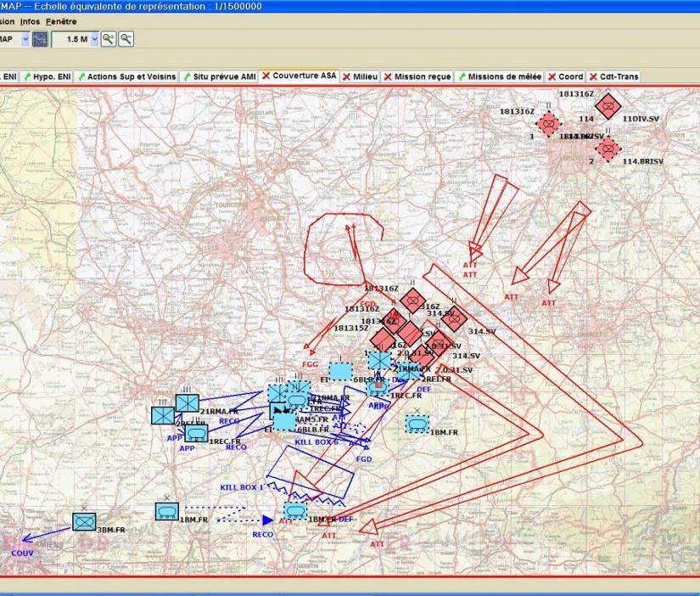This screenshot has width=700, height=596.
Task: Open the Infos menu
Action: point(30,20)
